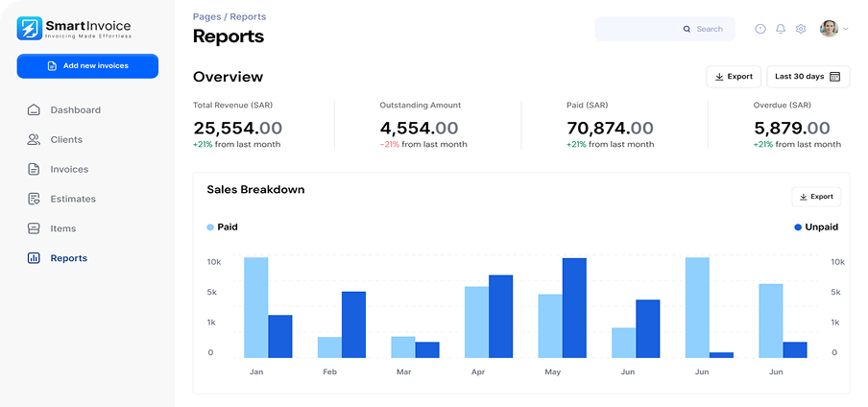Go to the Invoices page

point(69,170)
